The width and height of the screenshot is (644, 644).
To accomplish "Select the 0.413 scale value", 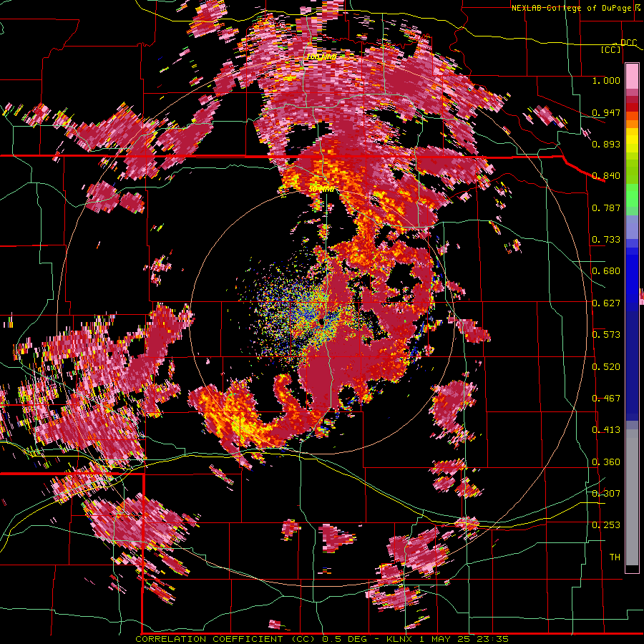I will pos(606,430).
